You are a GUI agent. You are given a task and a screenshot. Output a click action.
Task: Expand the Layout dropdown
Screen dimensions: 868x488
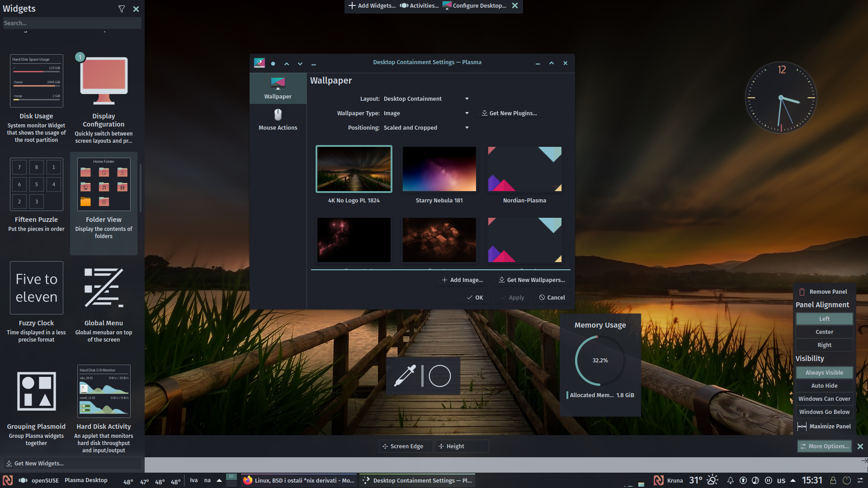426,99
